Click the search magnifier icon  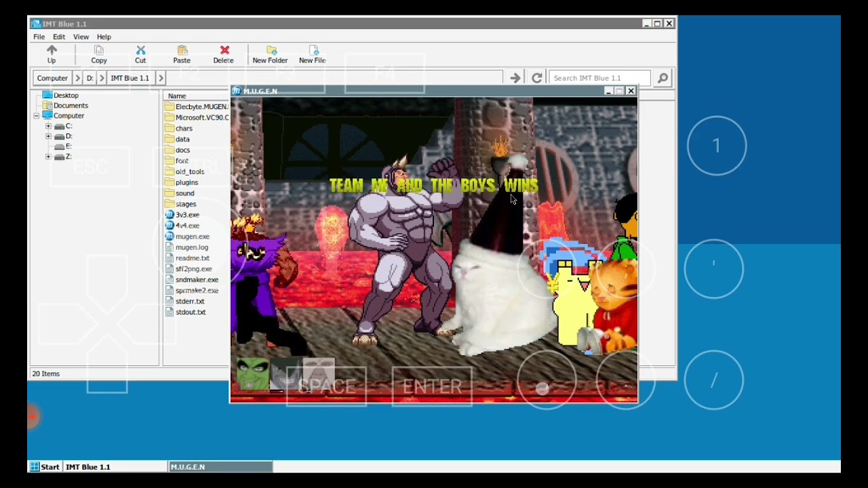pyautogui.click(x=663, y=78)
